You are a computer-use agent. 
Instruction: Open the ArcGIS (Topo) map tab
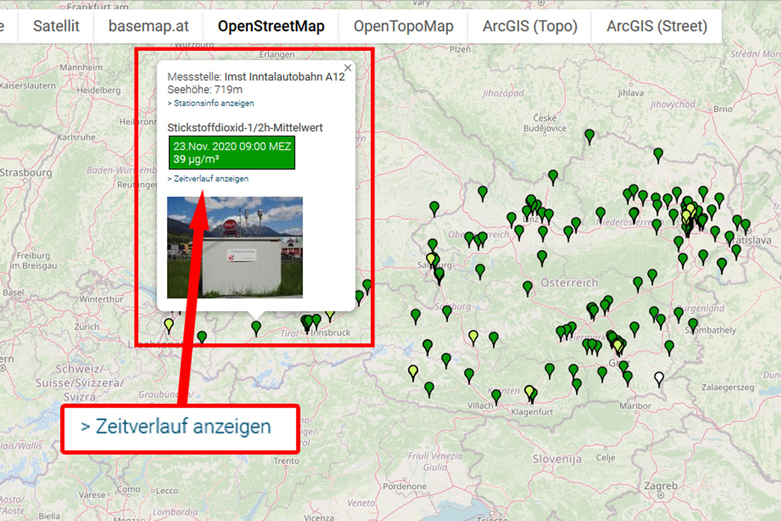[x=529, y=26]
